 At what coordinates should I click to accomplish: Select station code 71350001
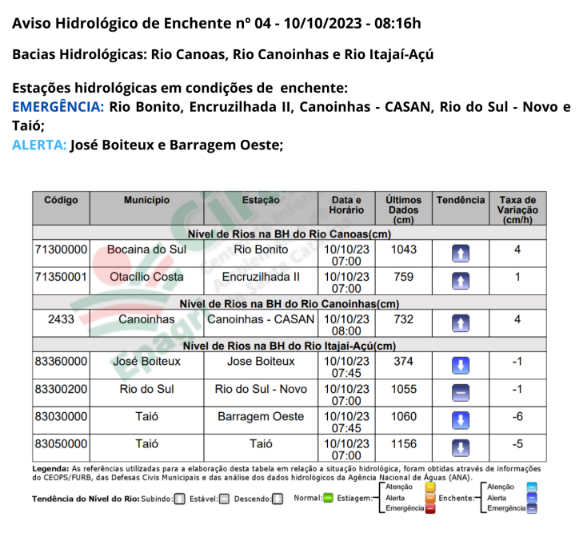(61, 277)
